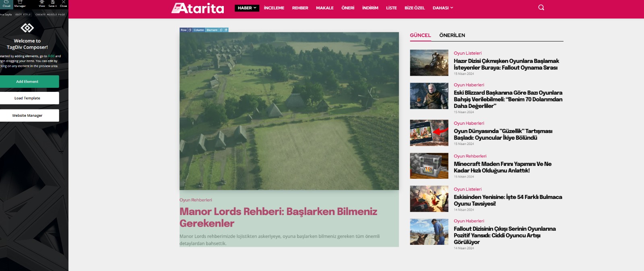Click the Ana Sayfa page title
This screenshot has width=644, height=271.
click(6, 14)
